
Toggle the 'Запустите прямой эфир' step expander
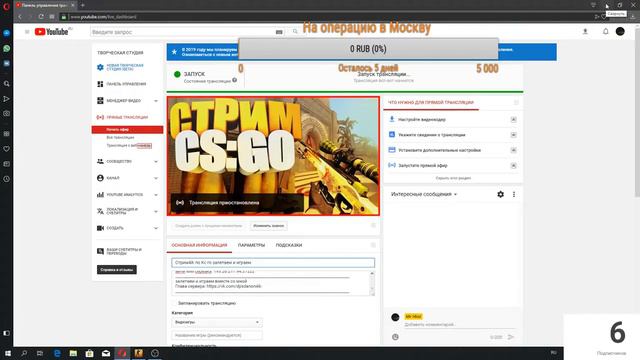coord(513,166)
